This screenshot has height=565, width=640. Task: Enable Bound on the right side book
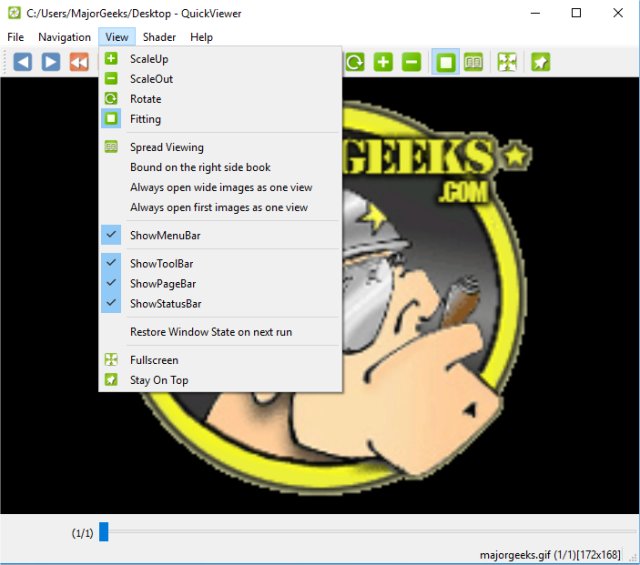(220, 167)
